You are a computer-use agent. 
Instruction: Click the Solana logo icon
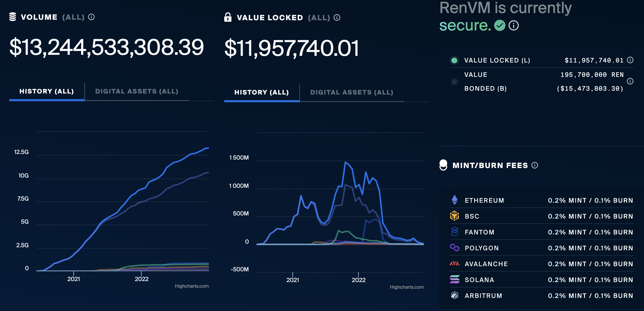(455, 279)
